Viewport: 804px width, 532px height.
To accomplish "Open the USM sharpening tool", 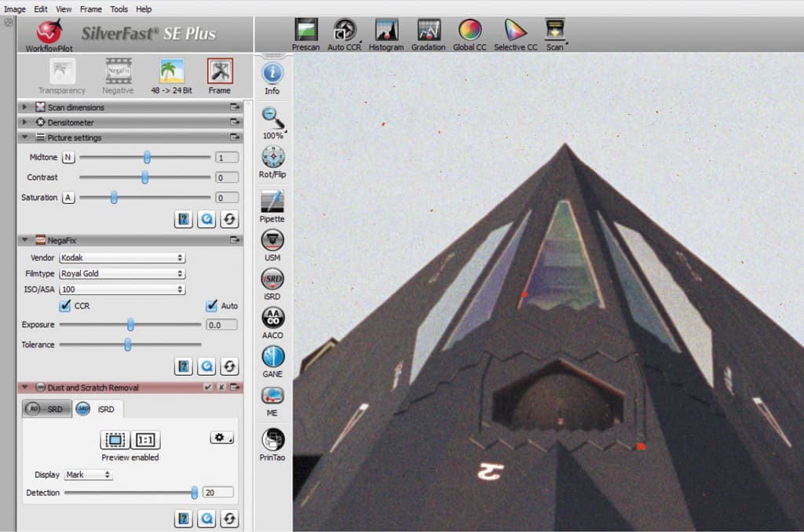I will coord(272,246).
